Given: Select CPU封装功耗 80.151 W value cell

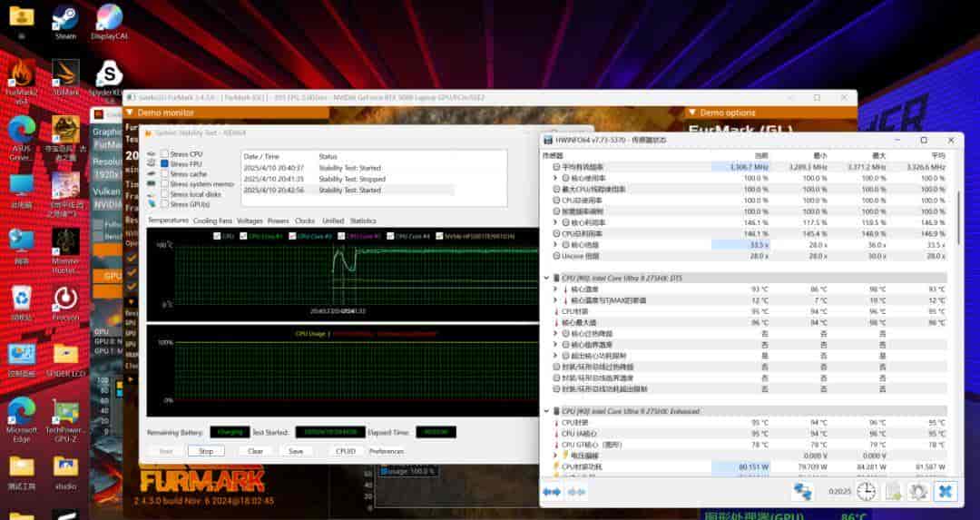Looking at the screenshot, I should point(740,466).
